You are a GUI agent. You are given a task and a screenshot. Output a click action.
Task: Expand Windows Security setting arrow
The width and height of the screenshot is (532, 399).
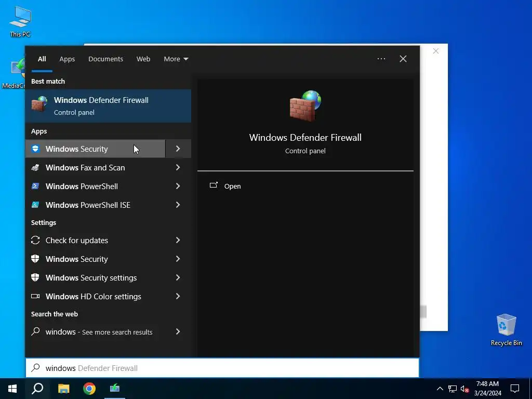pyautogui.click(x=178, y=259)
